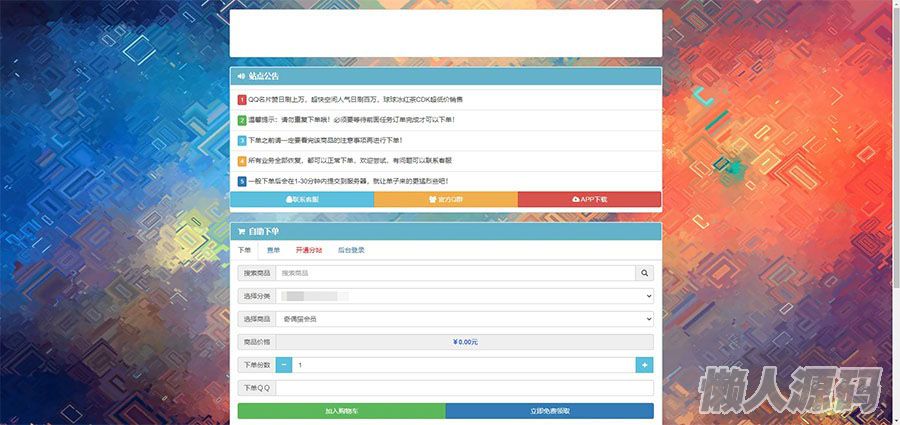Click the green number 2 badge

242,121
